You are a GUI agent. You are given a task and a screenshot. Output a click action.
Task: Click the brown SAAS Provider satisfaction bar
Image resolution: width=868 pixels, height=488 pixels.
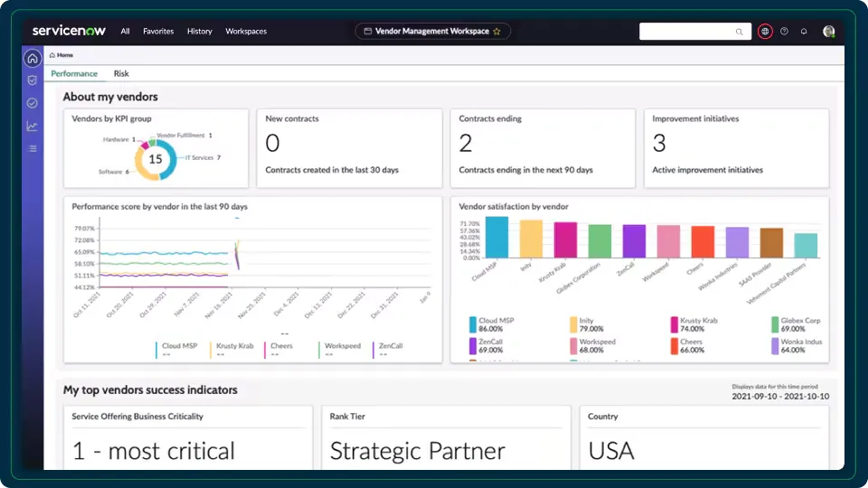pos(771,243)
